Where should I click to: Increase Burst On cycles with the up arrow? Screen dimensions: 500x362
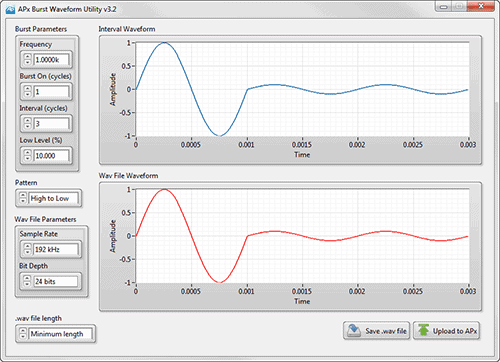coord(28,89)
